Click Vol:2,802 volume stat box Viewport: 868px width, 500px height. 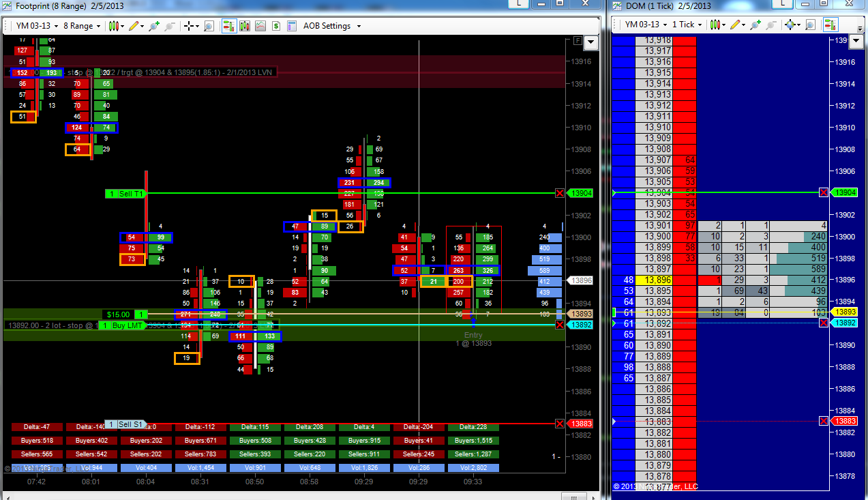click(x=473, y=468)
